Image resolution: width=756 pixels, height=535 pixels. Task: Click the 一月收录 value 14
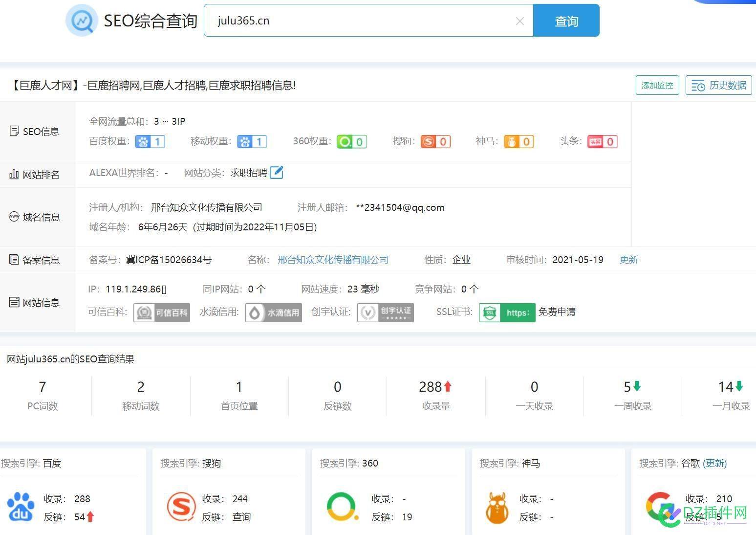(726, 387)
